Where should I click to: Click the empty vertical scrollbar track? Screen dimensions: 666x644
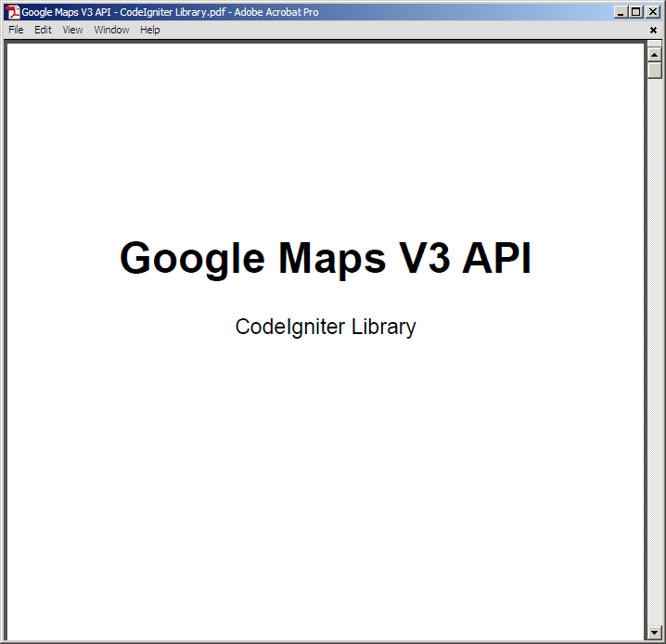(x=655, y=353)
